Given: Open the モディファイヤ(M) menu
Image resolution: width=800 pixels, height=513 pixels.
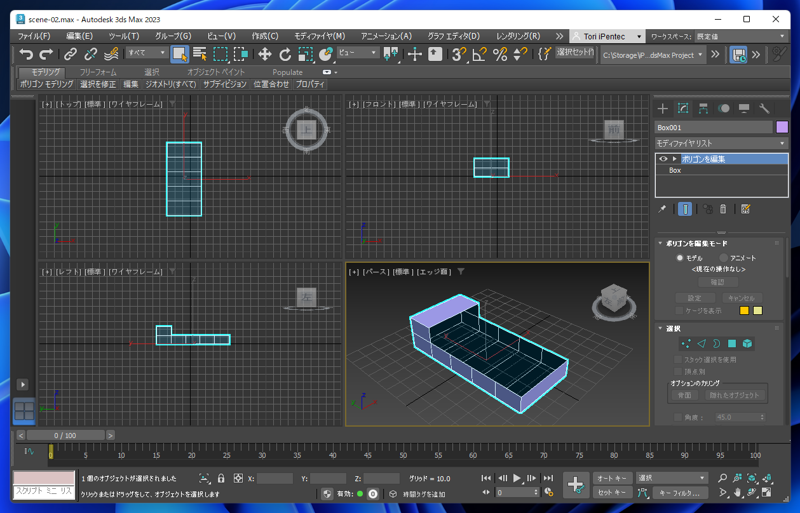Looking at the screenshot, I should (319, 36).
